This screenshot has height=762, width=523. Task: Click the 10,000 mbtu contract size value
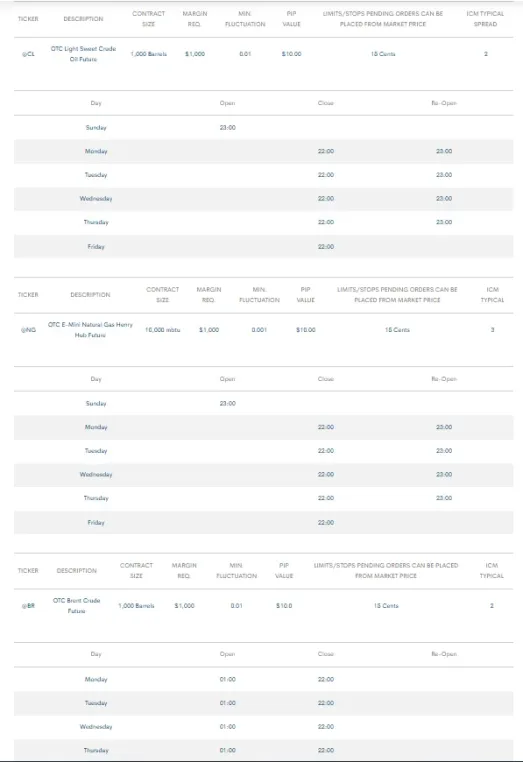[x=162, y=330]
